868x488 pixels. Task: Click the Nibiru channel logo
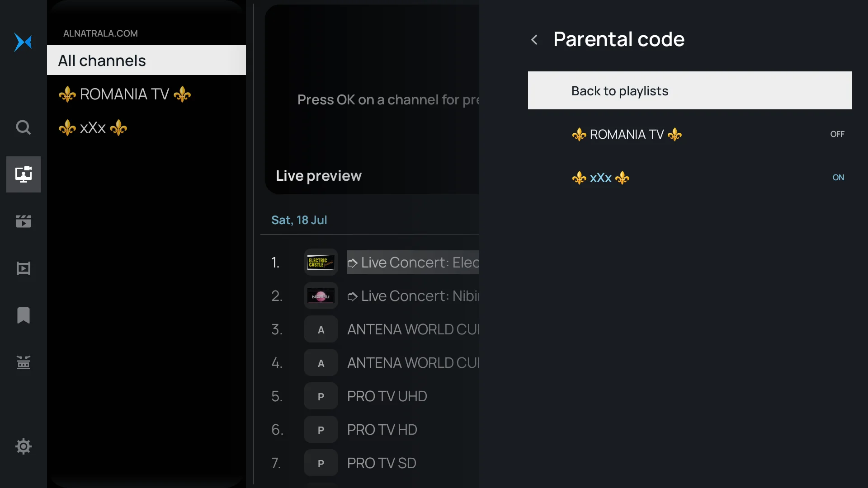click(x=321, y=296)
